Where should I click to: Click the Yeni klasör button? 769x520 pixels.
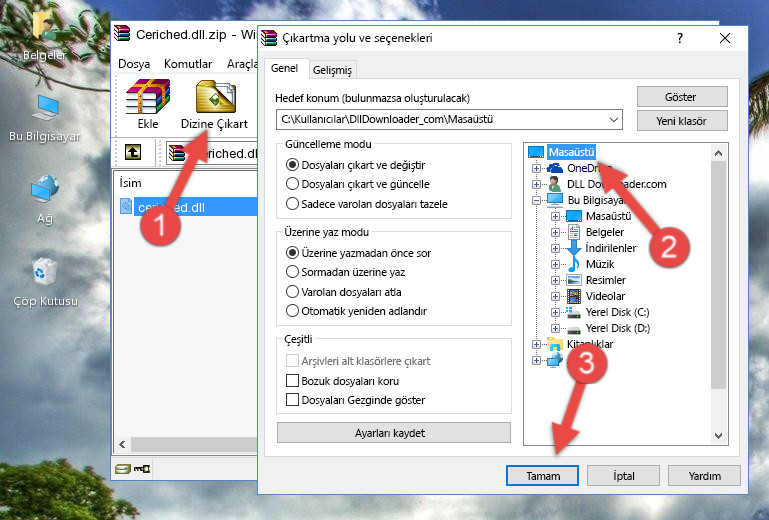tap(682, 121)
